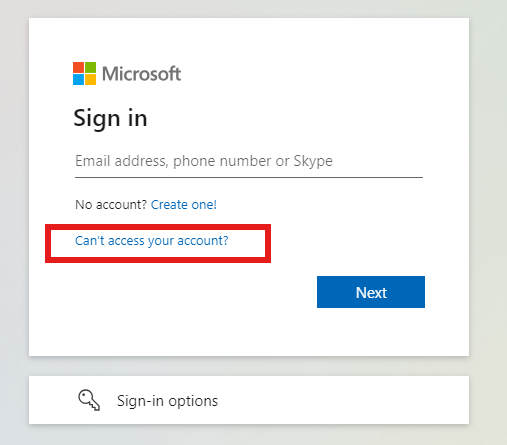507x445 pixels.
Task: Click the 'Sign in' heading
Action: click(110, 119)
